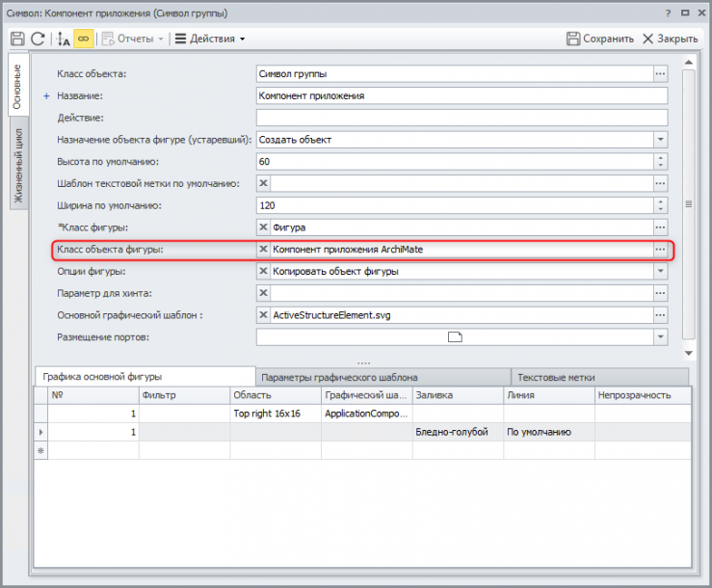Click the Действие input field
The image size is (712, 588).
[x=461, y=118]
